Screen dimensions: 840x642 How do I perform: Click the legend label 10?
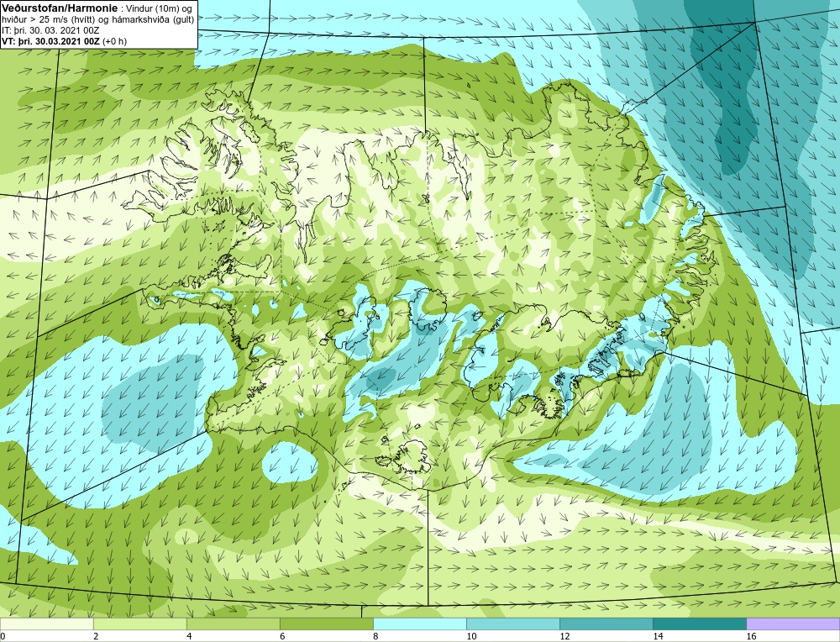click(471, 636)
